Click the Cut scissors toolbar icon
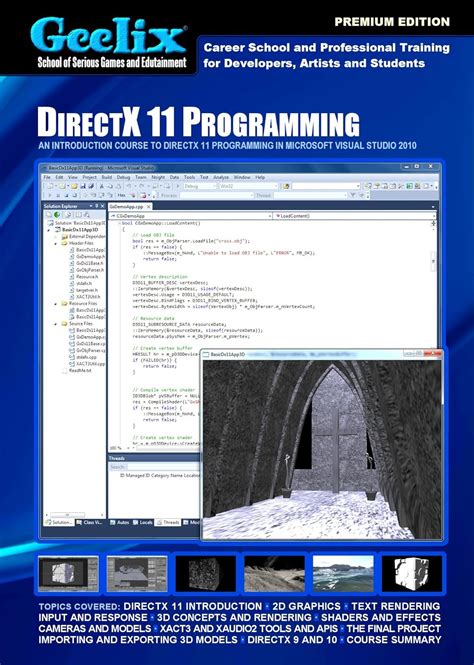Viewport: 474px width, 665px height. [102, 186]
